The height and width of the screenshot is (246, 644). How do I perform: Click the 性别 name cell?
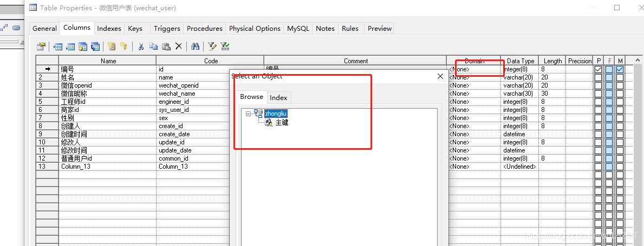pos(107,118)
